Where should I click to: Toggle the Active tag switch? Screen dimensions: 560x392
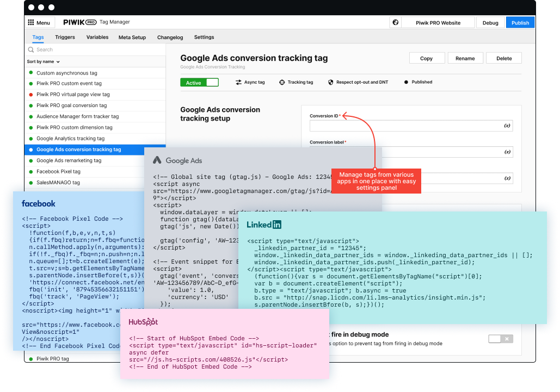click(x=199, y=83)
